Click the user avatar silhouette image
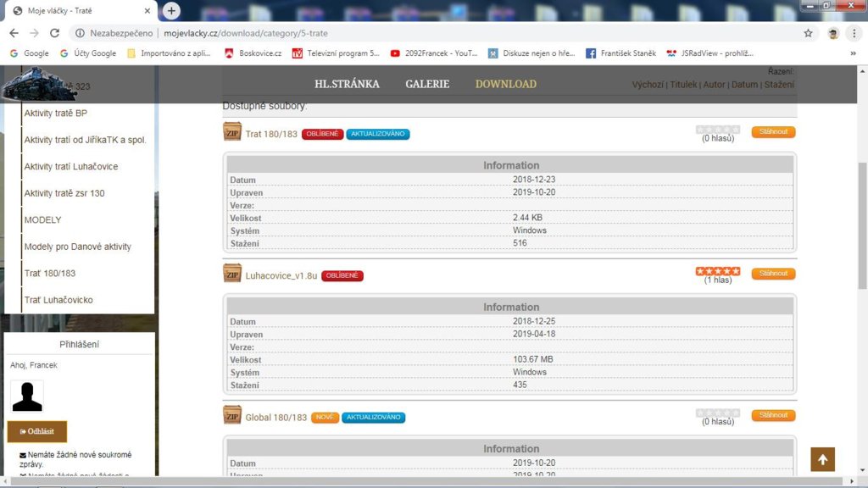The width and height of the screenshot is (868, 488). [27, 396]
